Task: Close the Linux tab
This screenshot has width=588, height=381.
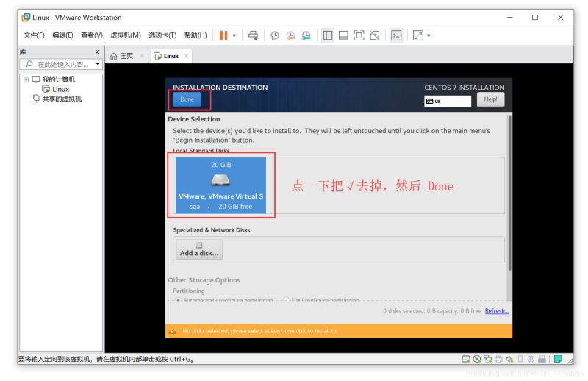Action: click(x=187, y=56)
